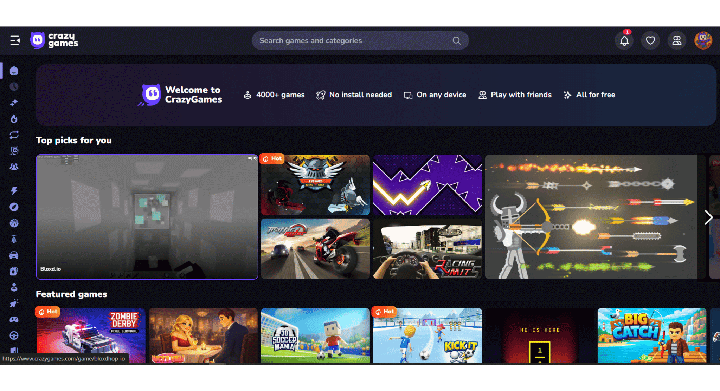720x391 pixels.
Task: Open driving category steering wheel icon
Action: tap(14, 335)
